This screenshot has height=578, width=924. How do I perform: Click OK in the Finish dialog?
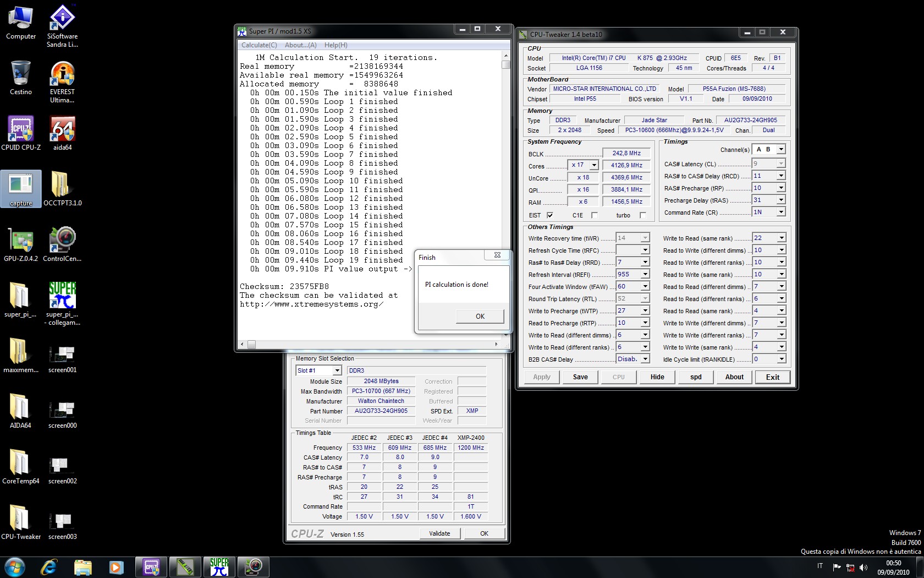pos(480,316)
